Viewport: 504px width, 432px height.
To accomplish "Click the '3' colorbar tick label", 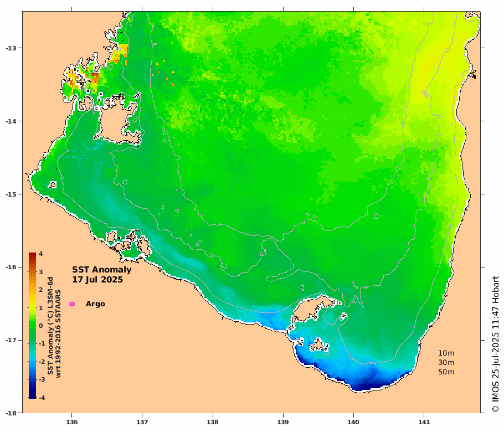I will pyautogui.click(x=41, y=271).
